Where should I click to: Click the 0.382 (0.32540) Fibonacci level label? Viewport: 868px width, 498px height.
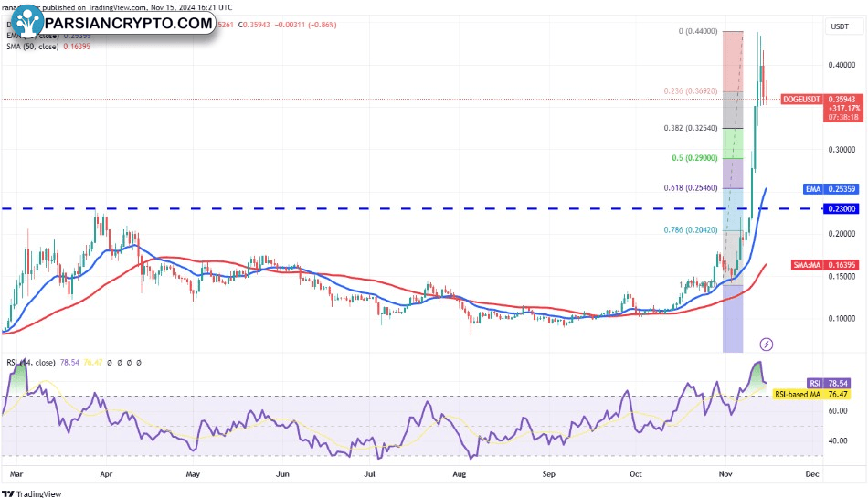click(691, 128)
